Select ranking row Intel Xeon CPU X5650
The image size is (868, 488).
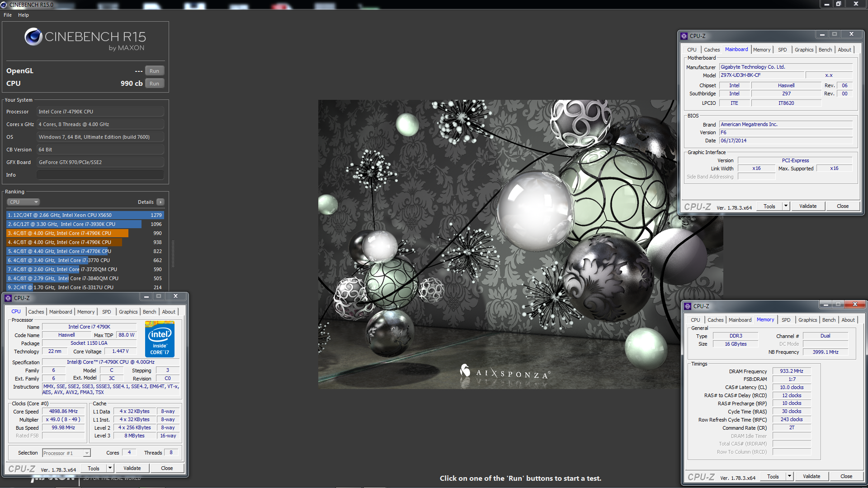tap(85, 215)
